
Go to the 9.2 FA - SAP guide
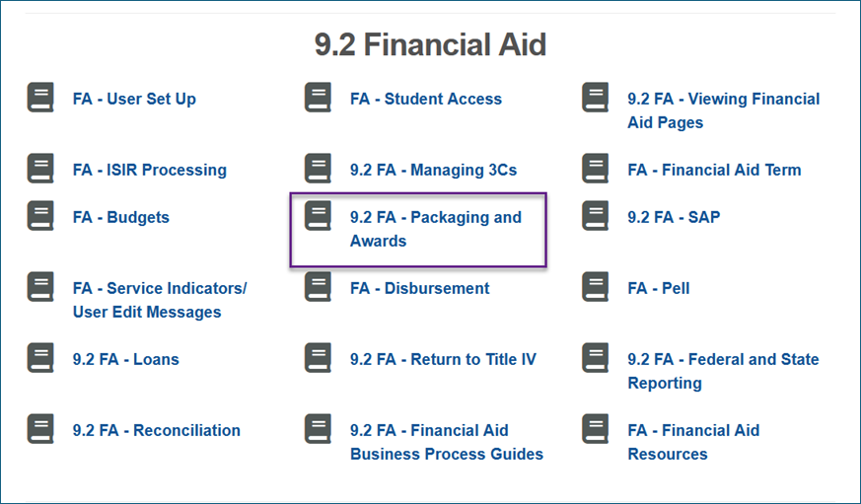coord(674,217)
